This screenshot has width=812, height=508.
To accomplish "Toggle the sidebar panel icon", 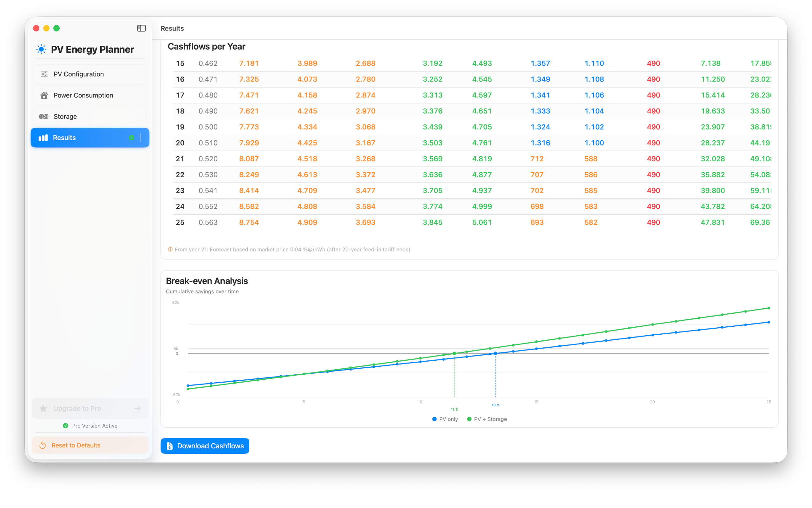I will pyautogui.click(x=141, y=28).
